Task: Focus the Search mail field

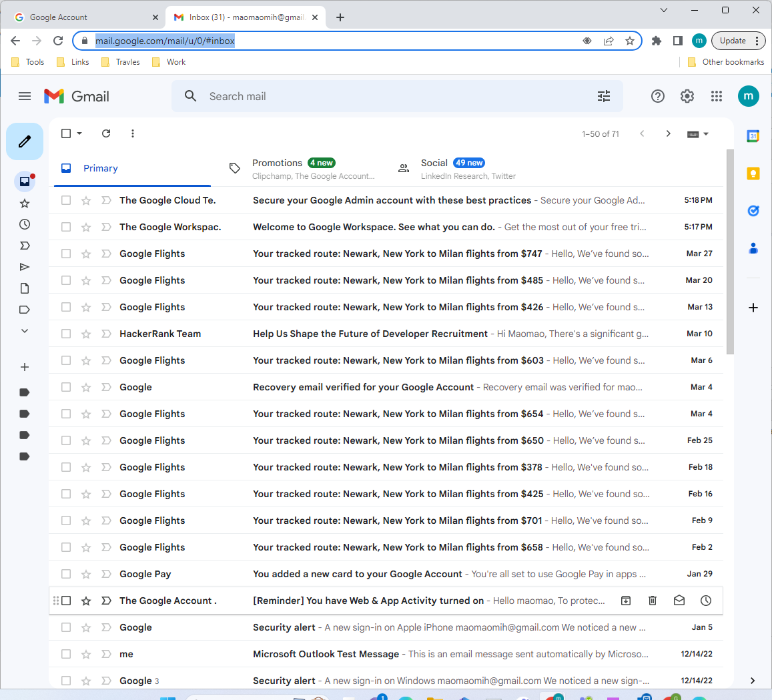Action: [x=397, y=96]
